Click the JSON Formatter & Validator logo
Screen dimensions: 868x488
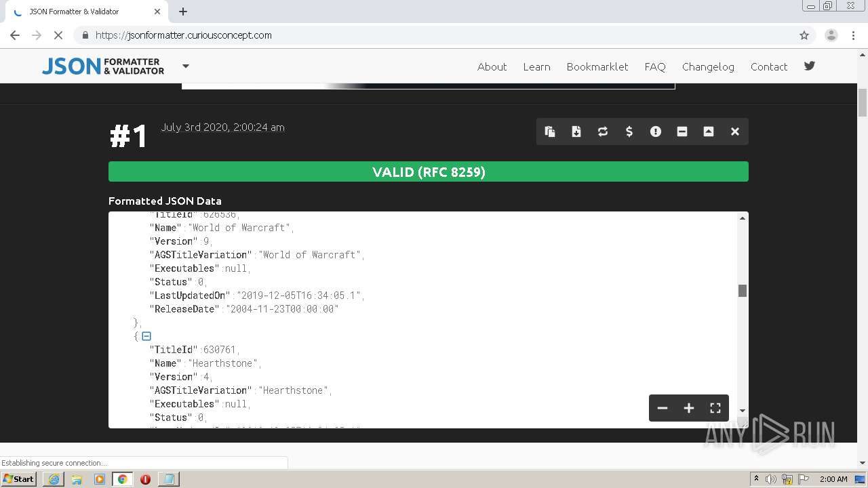click(x=103, y=66)
